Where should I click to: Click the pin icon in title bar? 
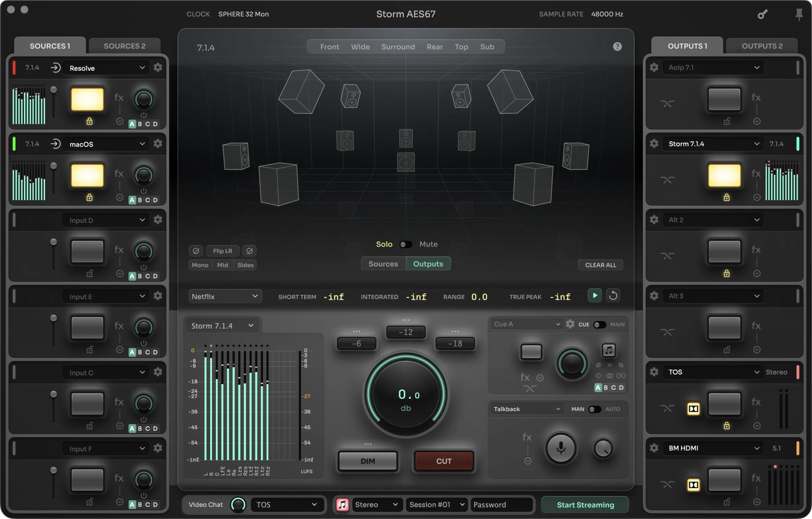pos(799,14)
